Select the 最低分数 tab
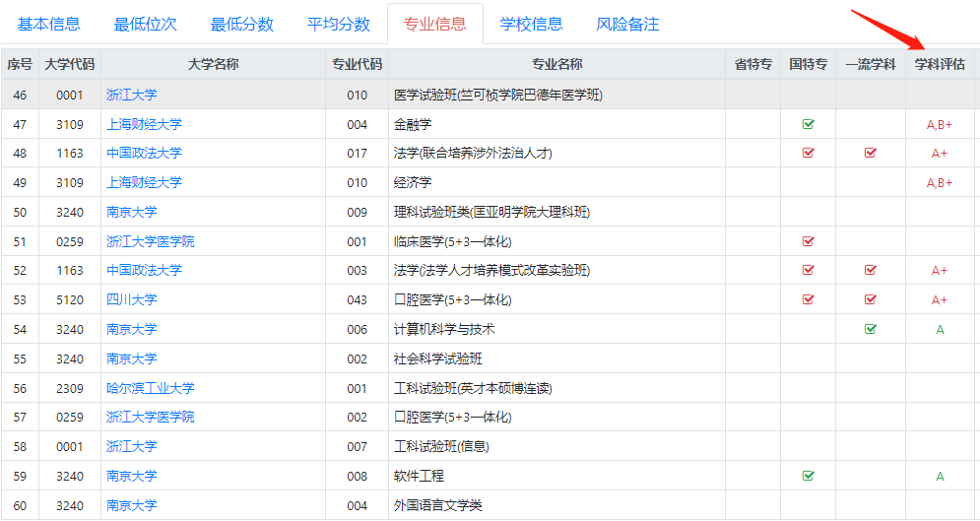 [x=242, y=25]
